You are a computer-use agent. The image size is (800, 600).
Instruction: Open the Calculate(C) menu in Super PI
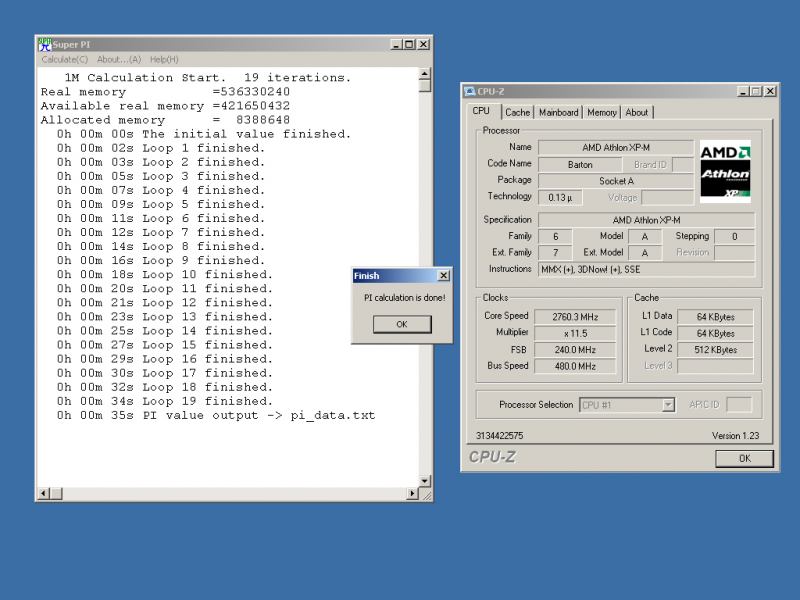(x=64, y=60)
